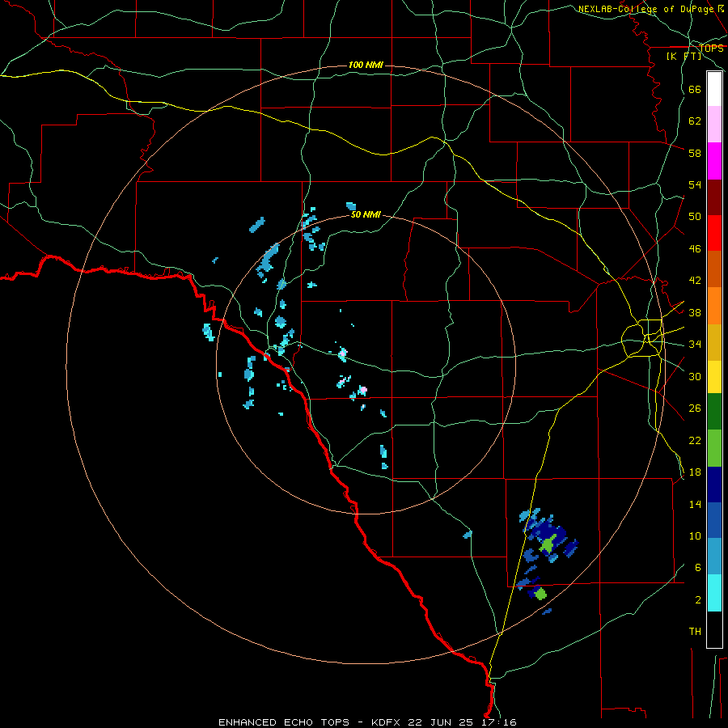Click the "54" legend value
The width and height of the screenshot is (728, 728).
(695, 184)
